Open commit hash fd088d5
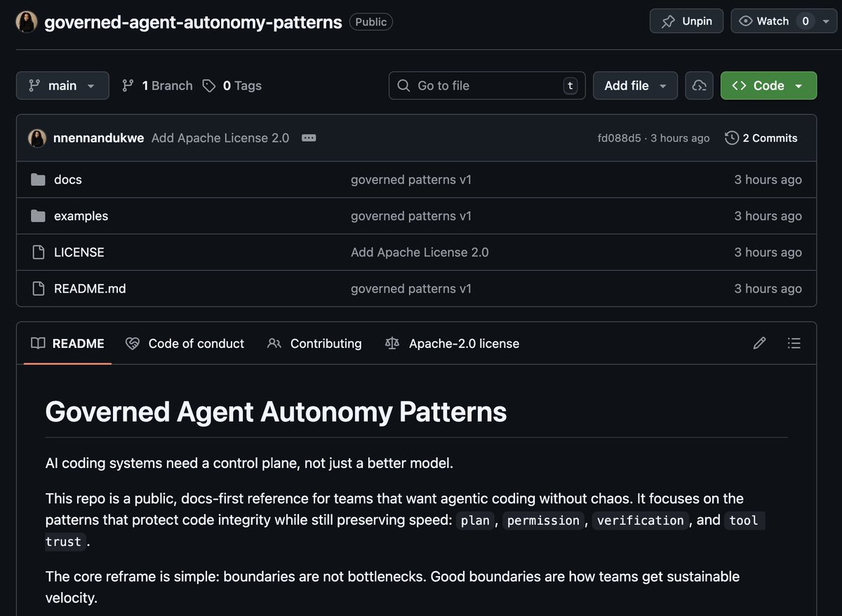The image size is (842, 616). (619, 138)
